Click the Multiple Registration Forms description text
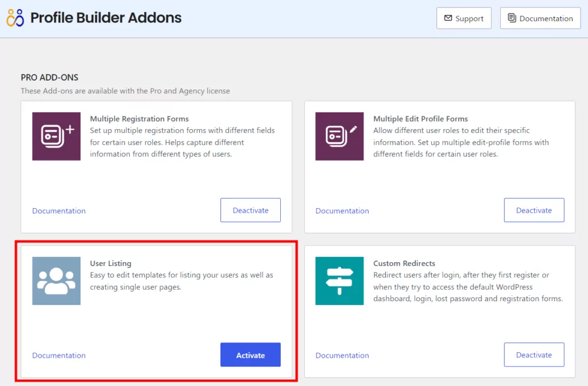The width and height of the screenshot is (588, 386). pos(182,142)
